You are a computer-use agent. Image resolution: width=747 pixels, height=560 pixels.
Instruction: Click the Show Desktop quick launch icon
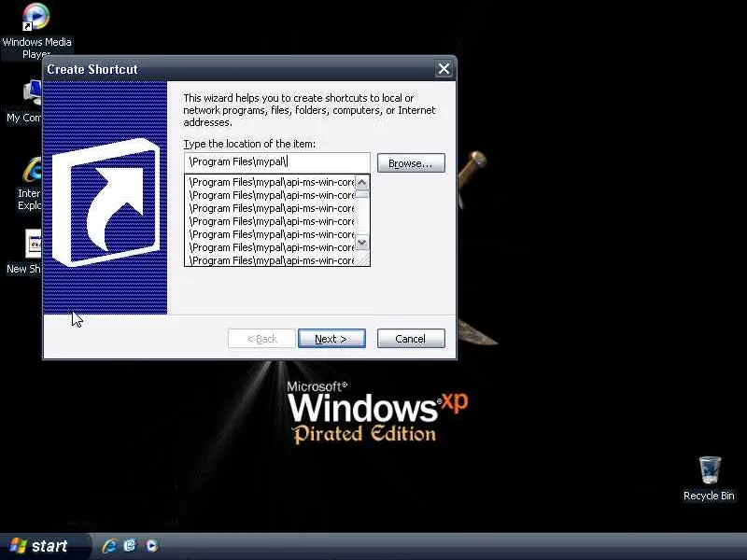tap(130, 546)
